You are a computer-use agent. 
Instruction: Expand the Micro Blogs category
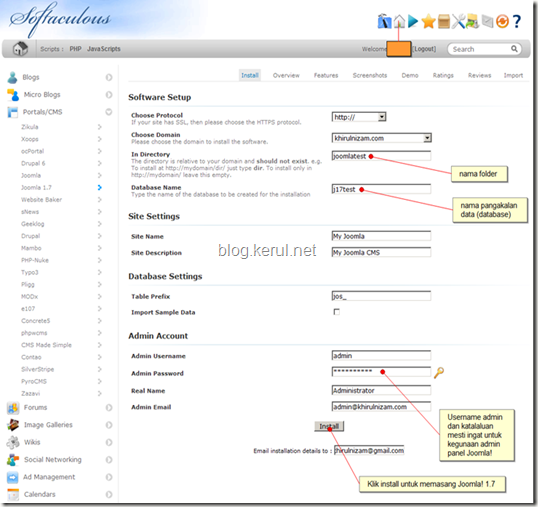coord(109,95)
